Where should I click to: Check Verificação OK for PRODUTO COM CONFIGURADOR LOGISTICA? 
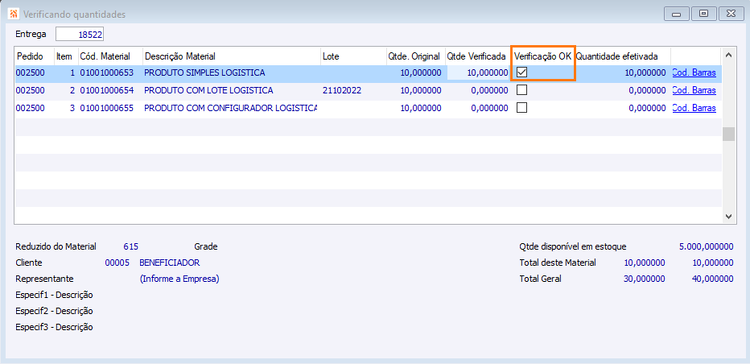pos(522,108)
